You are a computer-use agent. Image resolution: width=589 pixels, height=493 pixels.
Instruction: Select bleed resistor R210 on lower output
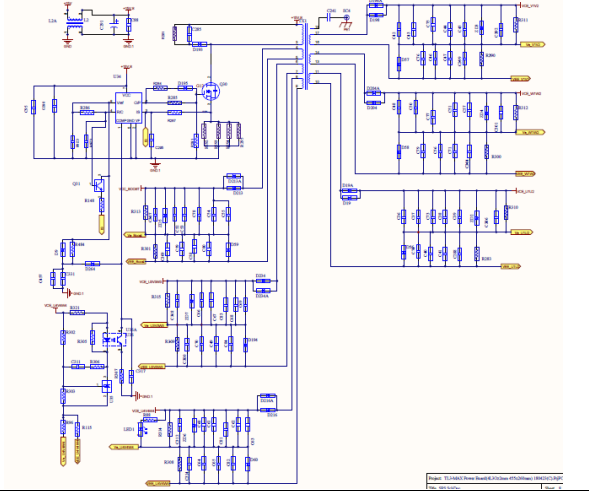(x=506, y=212)
